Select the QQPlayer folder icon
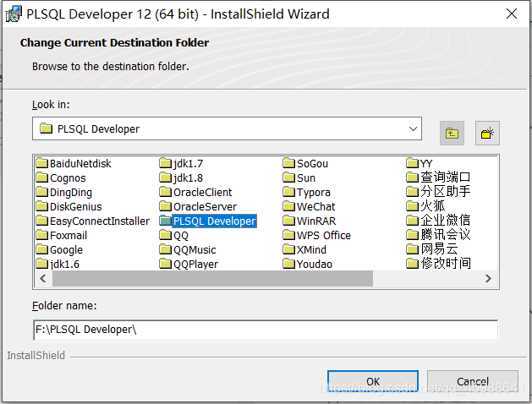 166,264
